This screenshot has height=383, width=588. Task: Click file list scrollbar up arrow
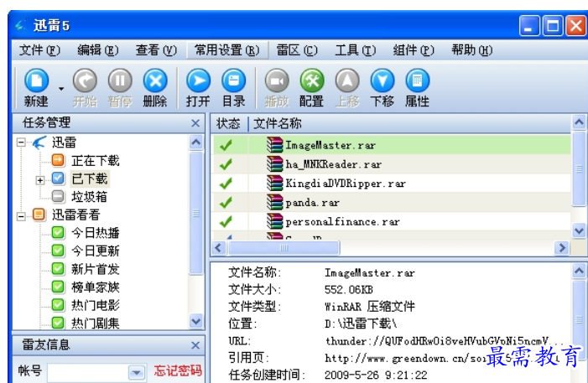(579, 122)
